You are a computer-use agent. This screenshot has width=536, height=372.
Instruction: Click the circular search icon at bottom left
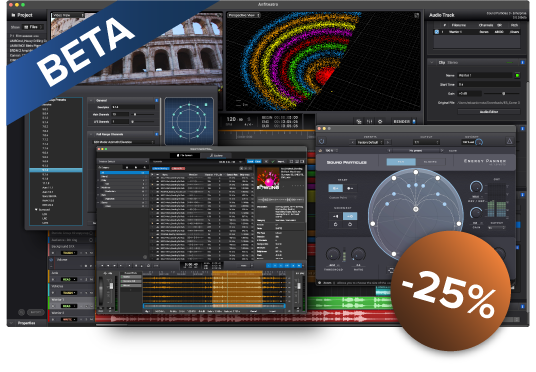click(21, 312)
